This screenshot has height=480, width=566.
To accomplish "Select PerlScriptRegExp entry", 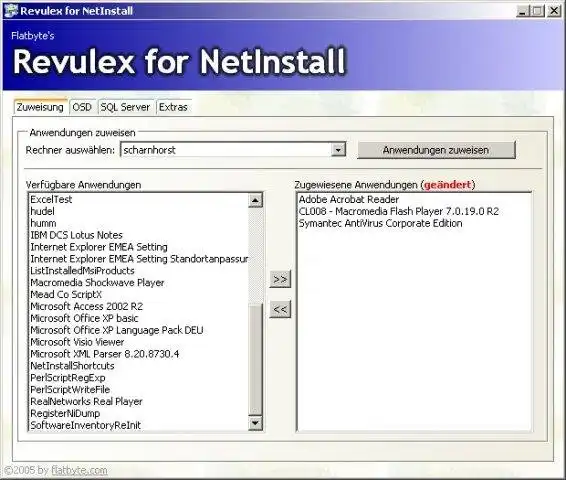I will click(138, 378).
